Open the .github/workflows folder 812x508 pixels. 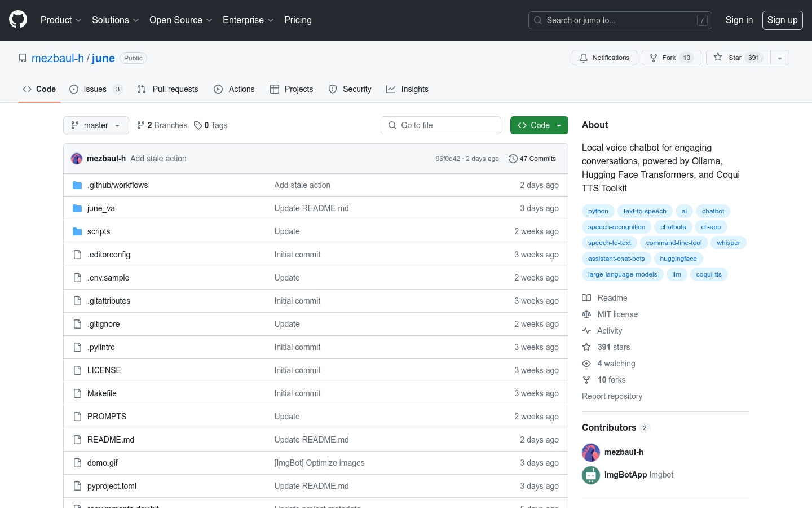click(117, 185)
